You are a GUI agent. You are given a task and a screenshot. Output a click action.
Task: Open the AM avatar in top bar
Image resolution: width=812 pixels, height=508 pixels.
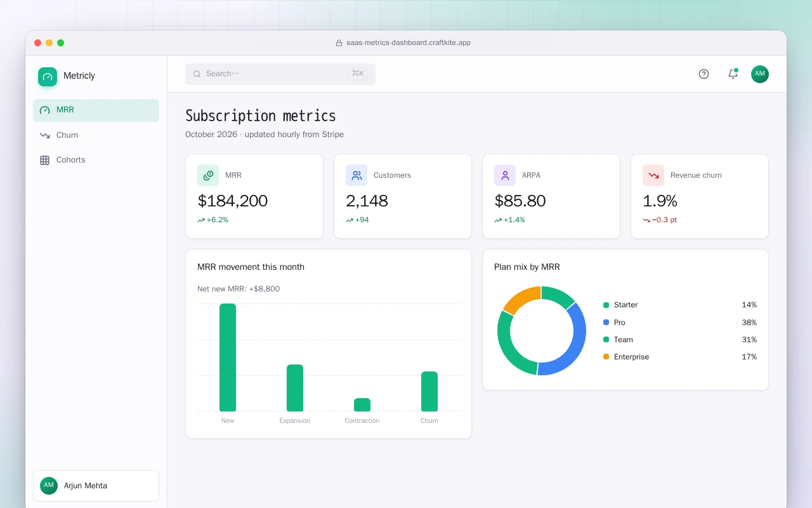(x=760, y=74)
